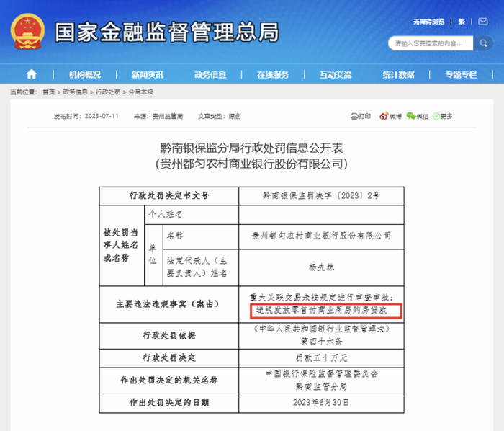Click table cell 贵州都匀农村商业银行股份有限公司
Image resolution: width=504 pixels, height=431 pixels.
321,236
